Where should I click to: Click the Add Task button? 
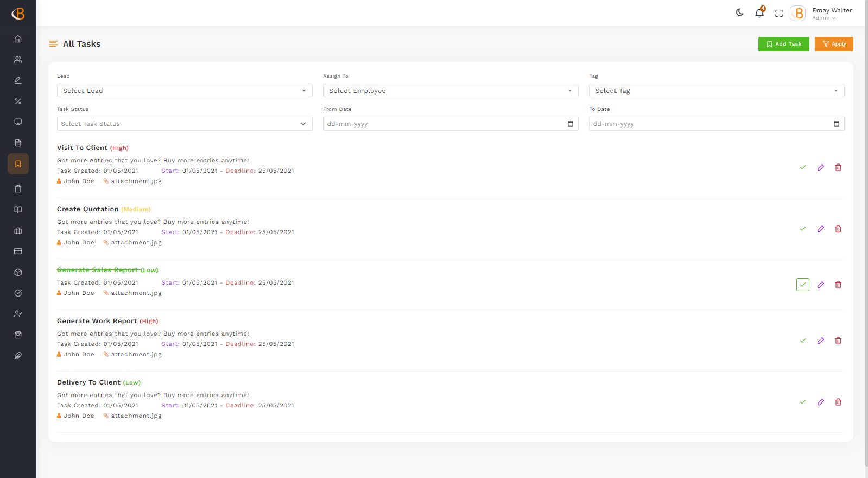(x=783, y=44)
